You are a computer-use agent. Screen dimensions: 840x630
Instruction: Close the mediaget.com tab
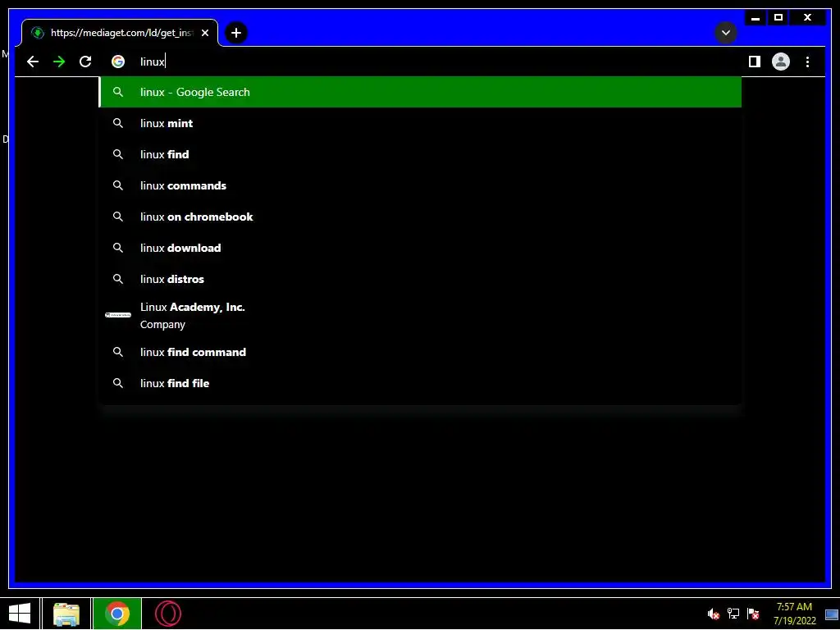[x=204, y=33]
